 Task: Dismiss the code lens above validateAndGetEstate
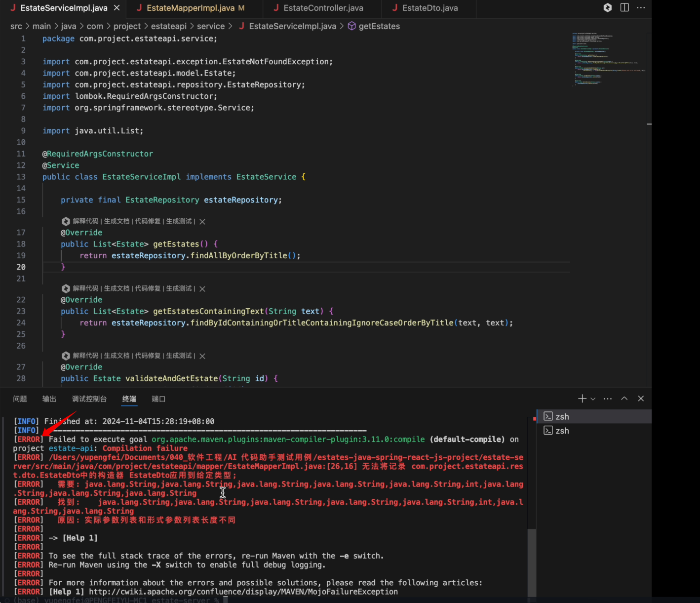pyautogui.click(x=202, y=356)
